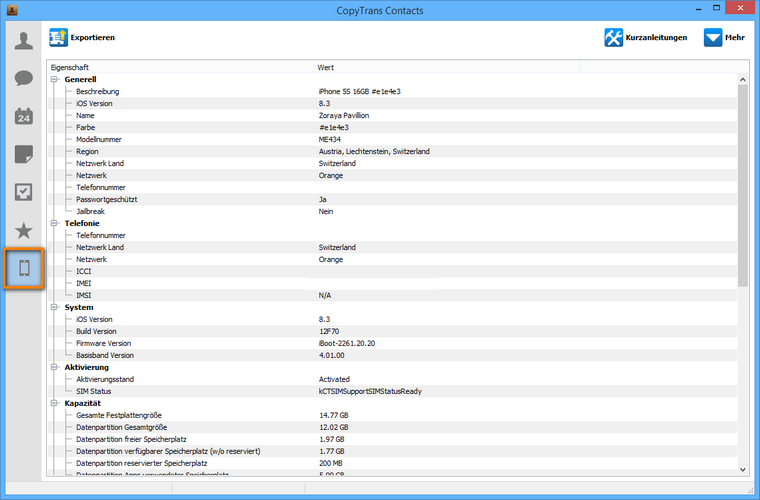The image size is (760, 500).
Task: Select the Basisband Version row
Action: 393,355
